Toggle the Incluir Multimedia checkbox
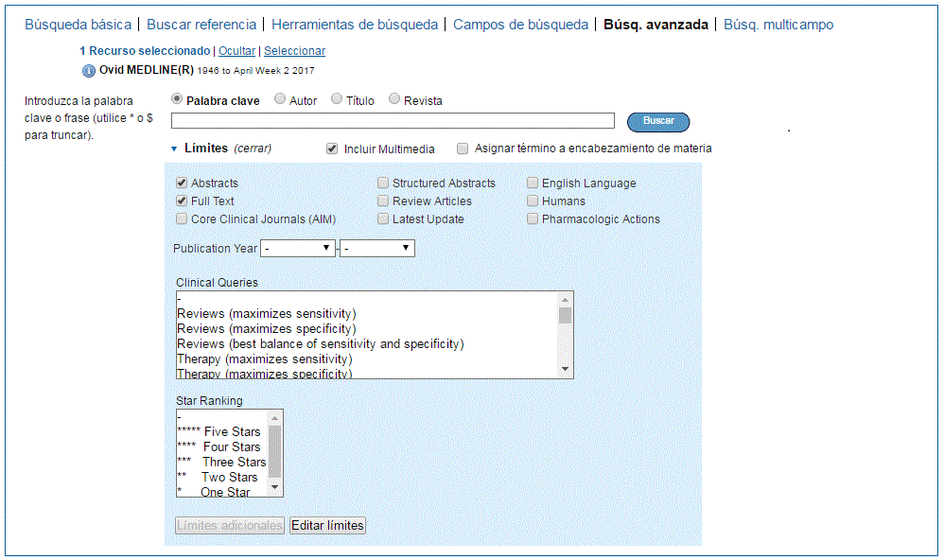The image size is (944, 560). pos(332,149)
